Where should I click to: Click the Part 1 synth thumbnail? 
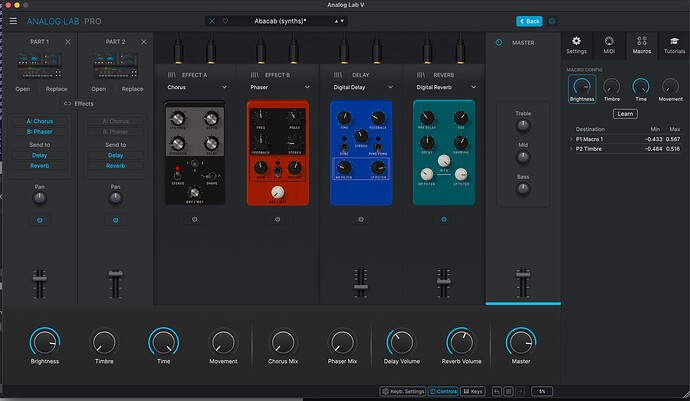[40, 65]
